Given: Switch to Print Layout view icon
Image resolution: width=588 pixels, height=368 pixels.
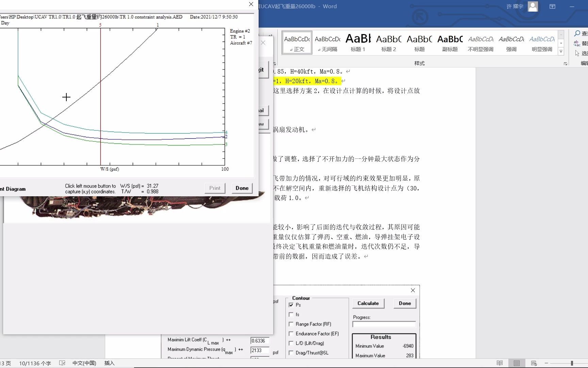Looking at the screenshot, I should point(517,363).
